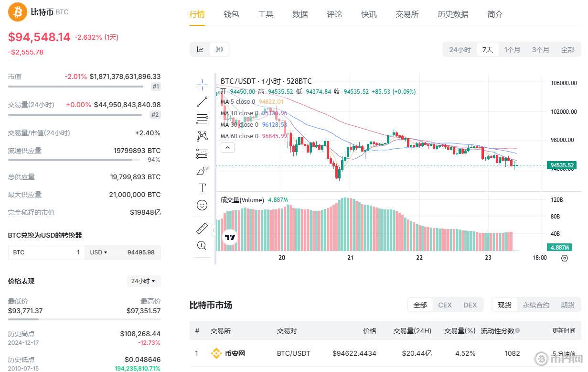Open the forecasting and measurement tool
Viewport: 588px width, 372px height.
(202, 153)
